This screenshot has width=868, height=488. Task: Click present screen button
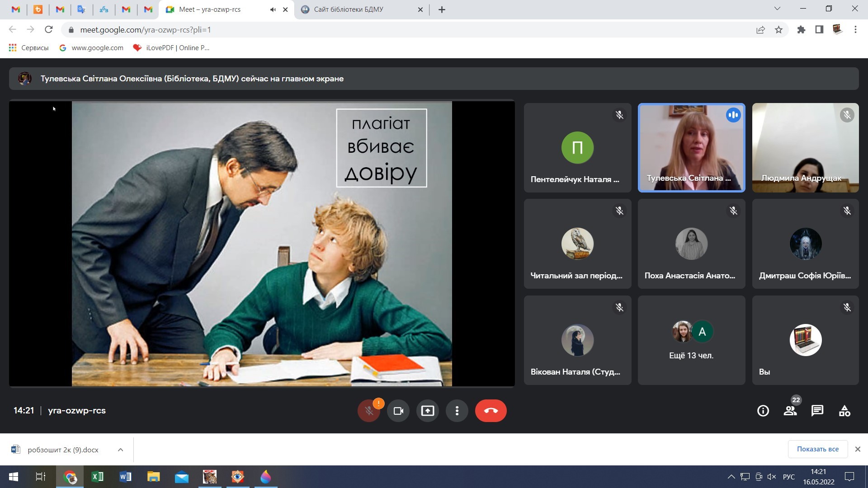[x=427, y=411]
